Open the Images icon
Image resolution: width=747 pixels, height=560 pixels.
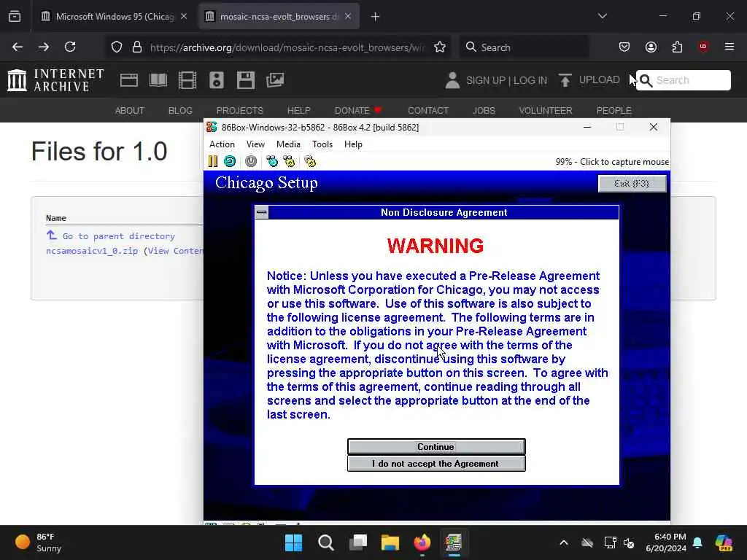click(x=275, y=80)
